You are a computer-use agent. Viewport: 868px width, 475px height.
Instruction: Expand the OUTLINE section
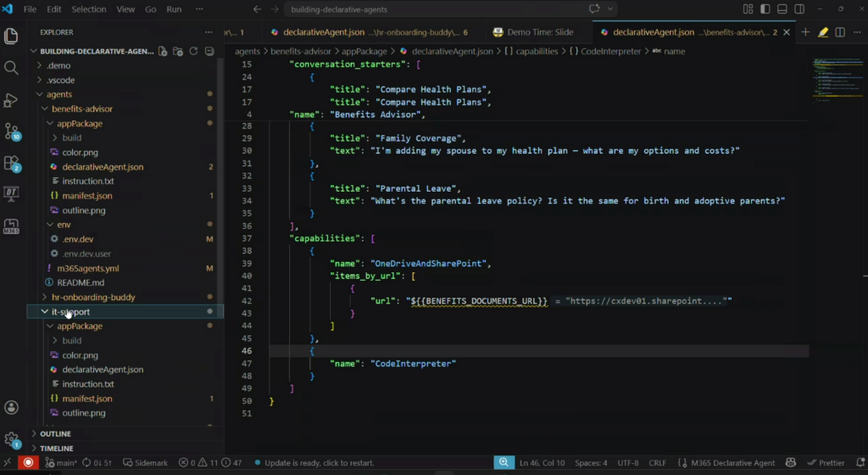click(x=56, y=433)
